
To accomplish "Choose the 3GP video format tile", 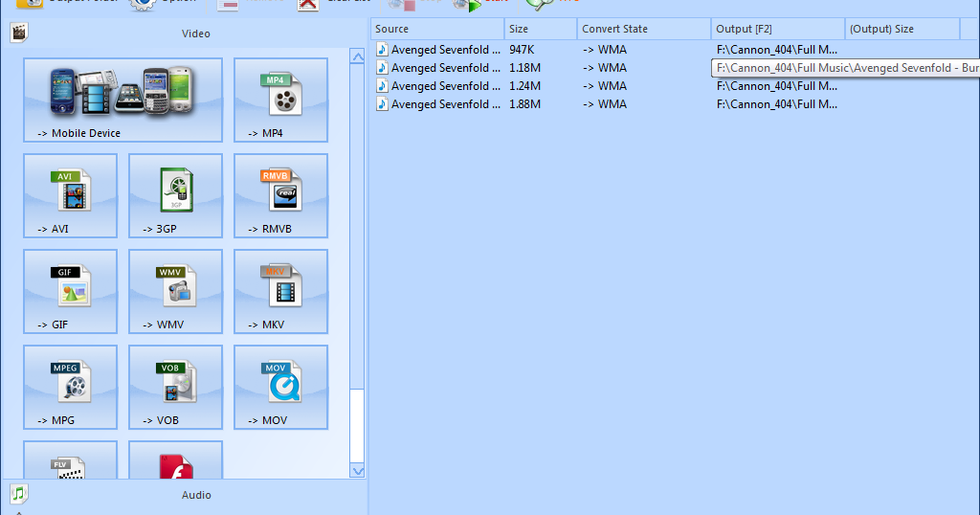I will [176, 195].
